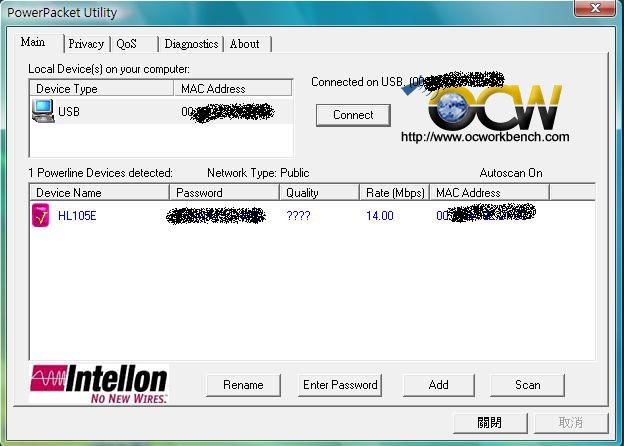The image size is (624, 446).
Task: Switch to the Privacy tab
Action: tap(86, 44)
